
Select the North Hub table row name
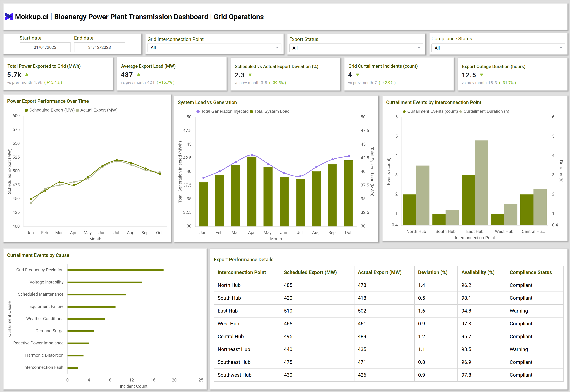pyautogui.click(x=229, y=285)
